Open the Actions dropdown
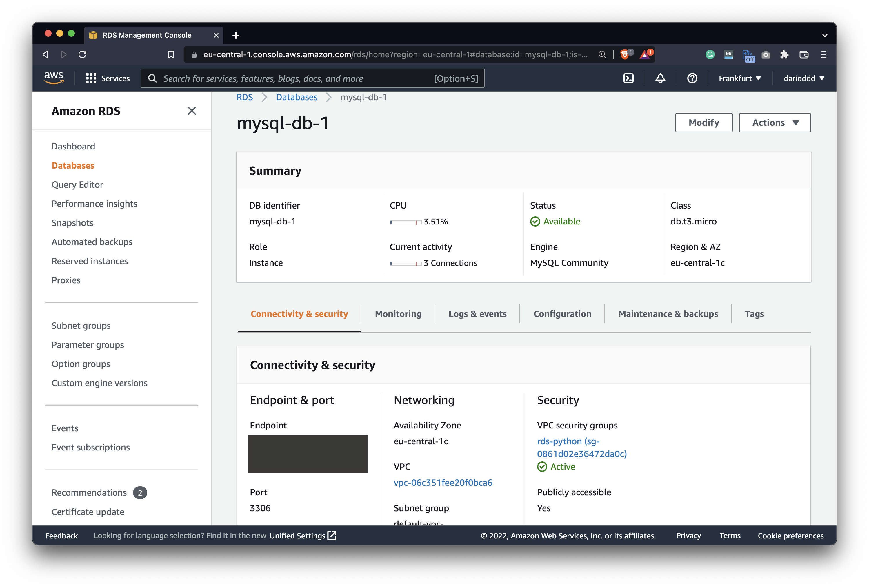Screen dimensions: 869x588 pyautogui.click(x=775, y=123)
